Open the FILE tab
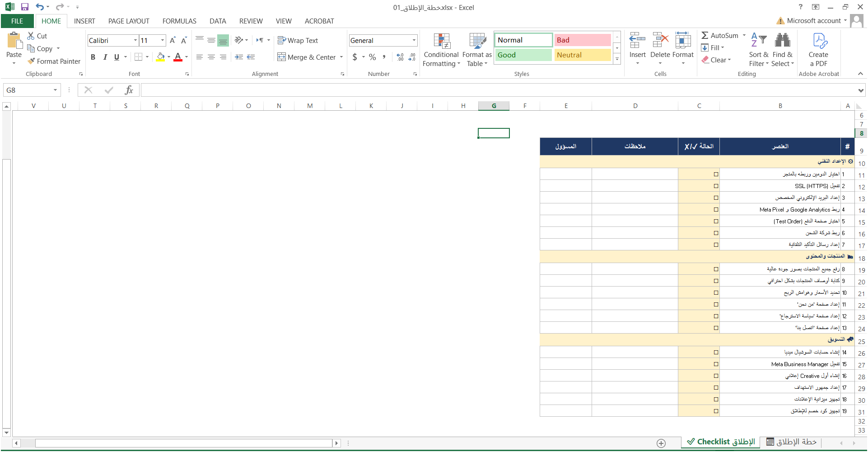 point(17,21)
